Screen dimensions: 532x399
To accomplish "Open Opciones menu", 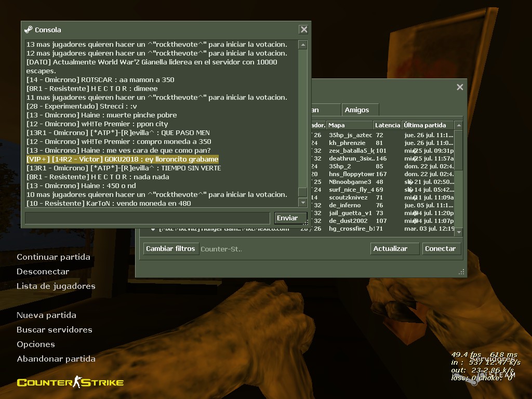I will click(36, 344).
